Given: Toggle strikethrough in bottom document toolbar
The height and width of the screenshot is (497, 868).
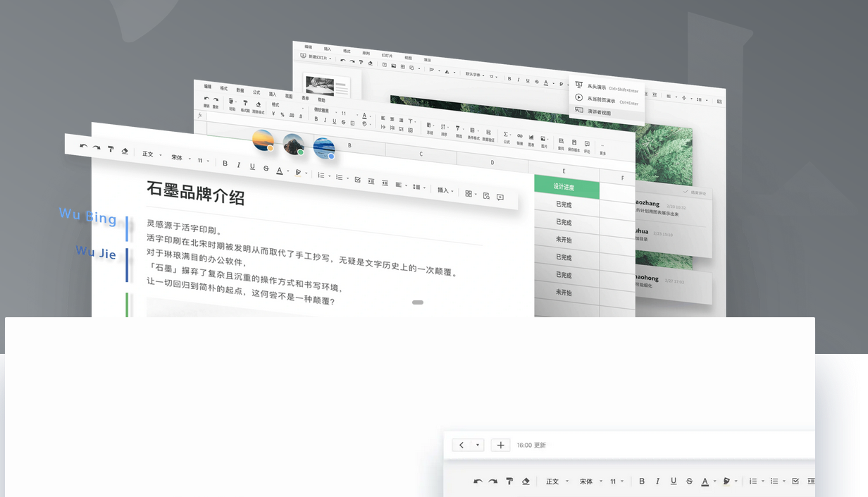Looking at the screenshot, I should (689, 481).
